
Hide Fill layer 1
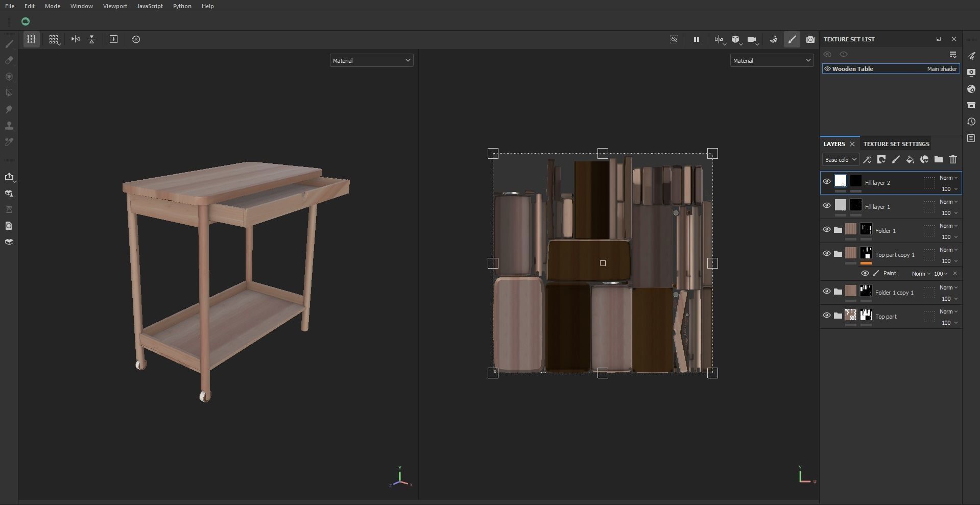(827, 205)
